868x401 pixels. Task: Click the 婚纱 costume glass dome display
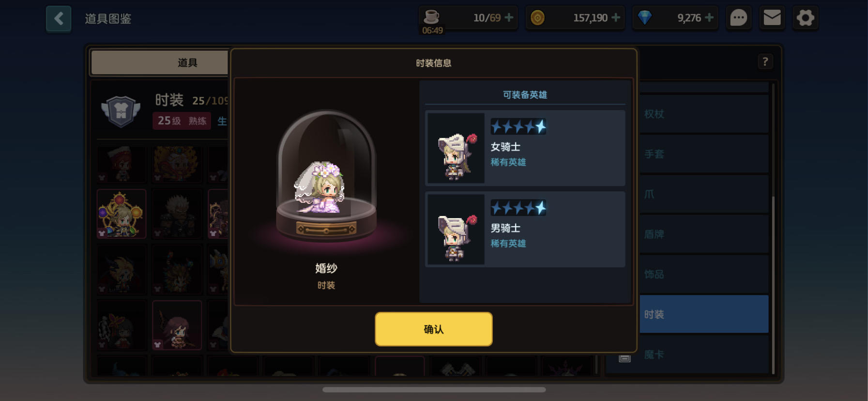click(326, 176)
